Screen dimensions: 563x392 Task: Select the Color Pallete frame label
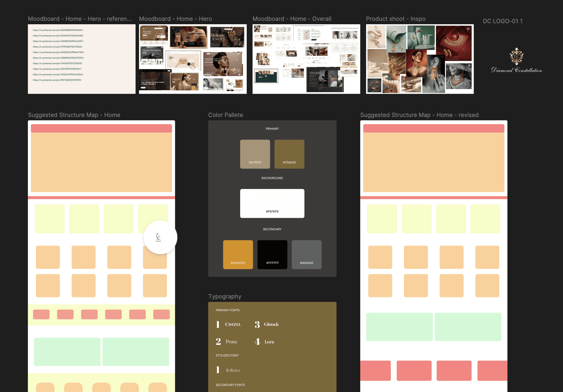pyautogui.click(x=225, y=115)
